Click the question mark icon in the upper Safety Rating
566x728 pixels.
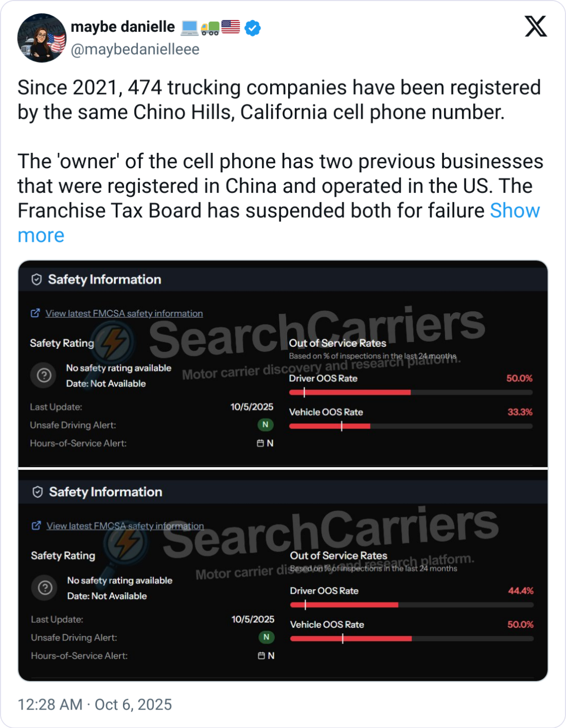44,376
